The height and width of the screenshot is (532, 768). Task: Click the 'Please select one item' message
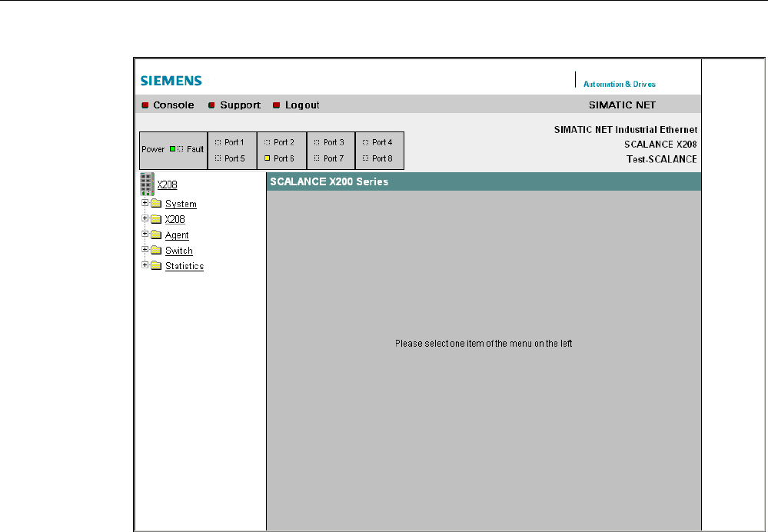pyautogui.click(x=484, y=344)
